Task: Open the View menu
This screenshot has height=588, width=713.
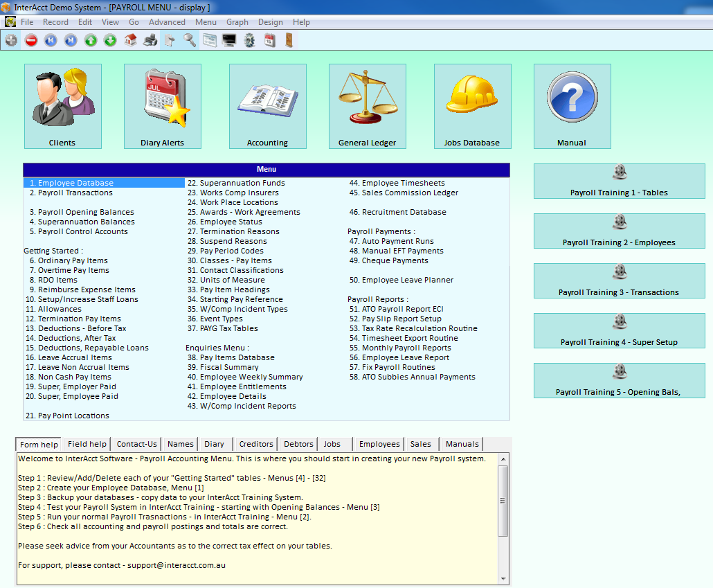Action: tap(110, 22)
